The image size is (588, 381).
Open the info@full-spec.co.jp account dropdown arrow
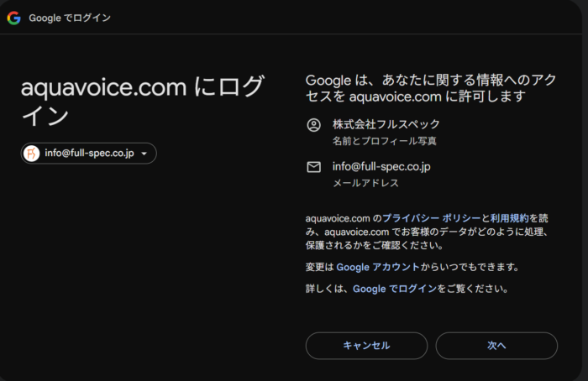(144, 154)
